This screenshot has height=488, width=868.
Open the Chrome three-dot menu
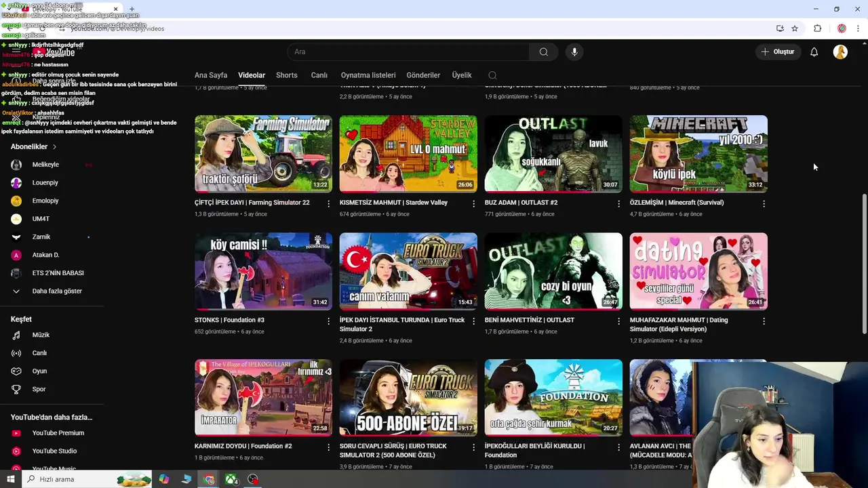coord(859,28)
